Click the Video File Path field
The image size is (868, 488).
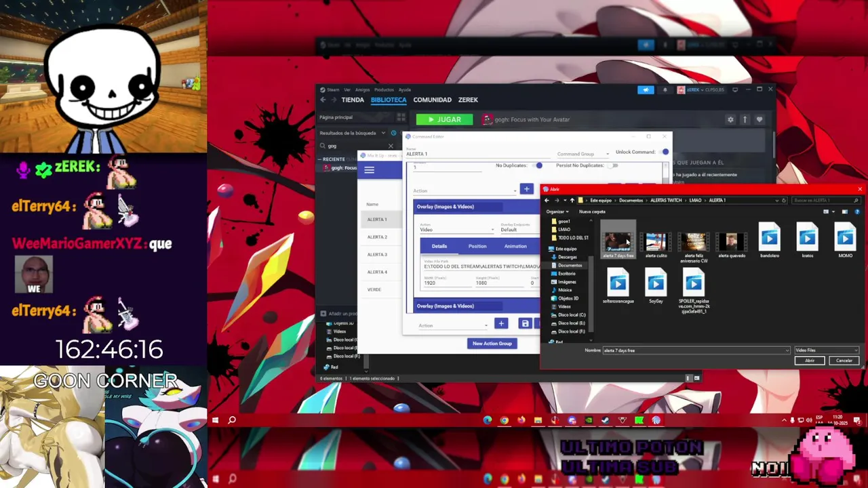tap(481, 266)
